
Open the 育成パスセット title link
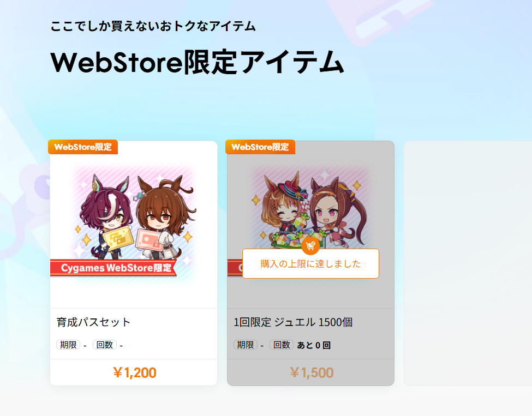[93, 322]
